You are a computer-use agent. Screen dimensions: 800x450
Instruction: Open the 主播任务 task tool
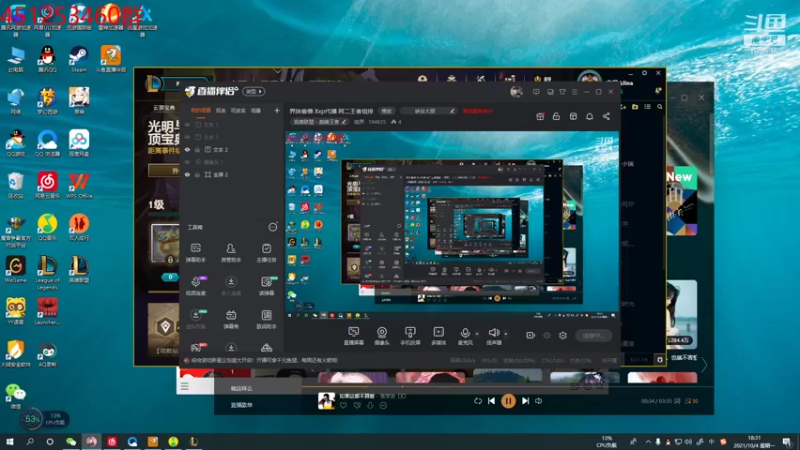coord(266,253)
